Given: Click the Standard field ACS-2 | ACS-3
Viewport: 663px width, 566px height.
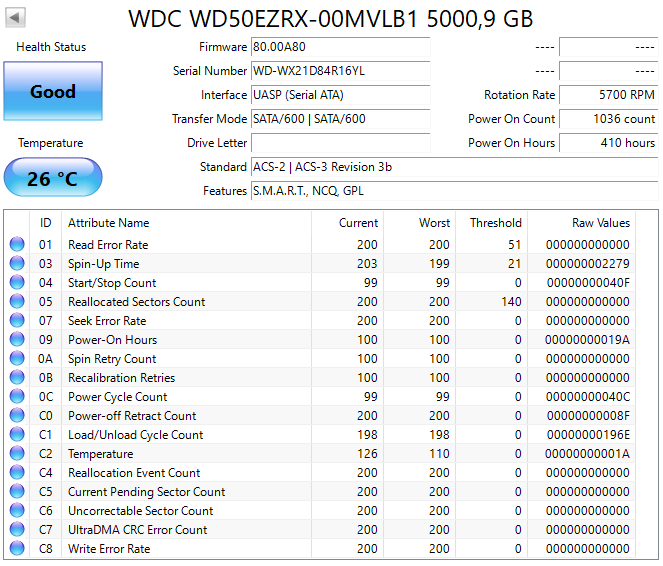Looking at the screenshot, I should click(x=455, y=167).
